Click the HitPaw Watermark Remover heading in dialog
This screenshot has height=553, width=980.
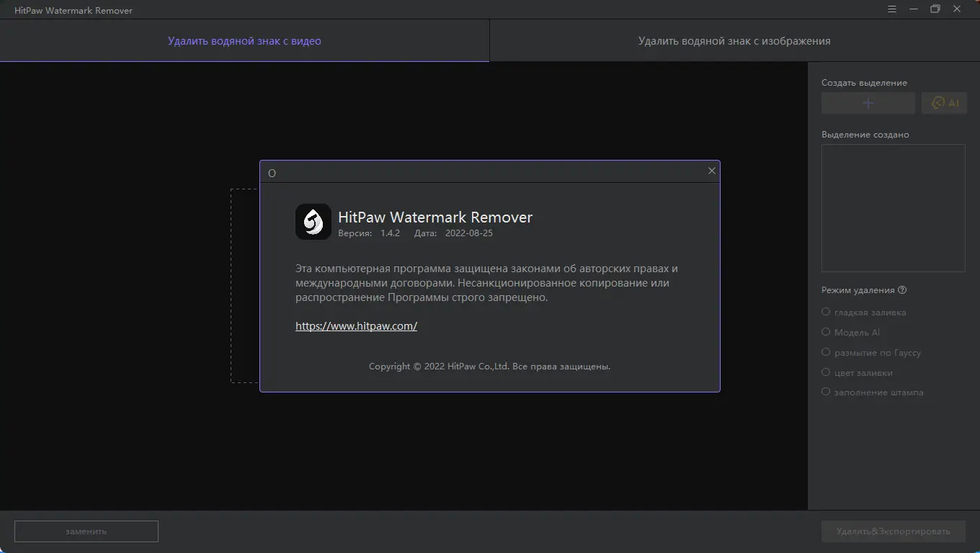coord(435,217)
